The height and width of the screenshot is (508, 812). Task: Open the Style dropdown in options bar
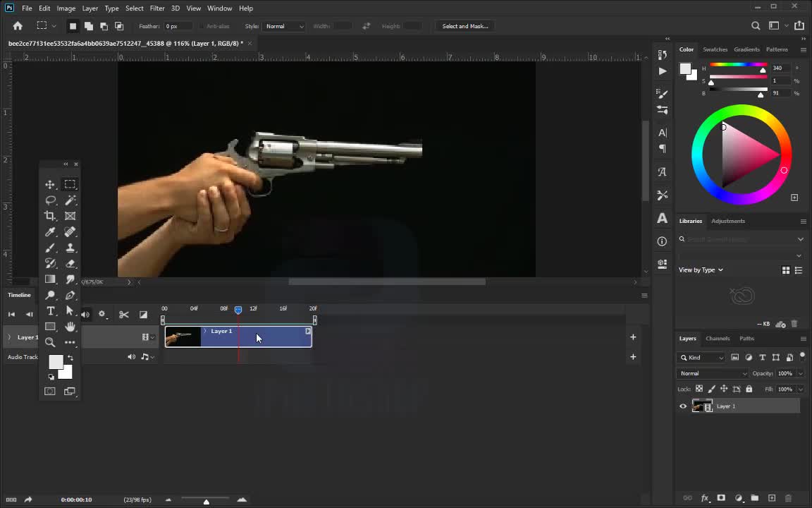coord(284,26)
